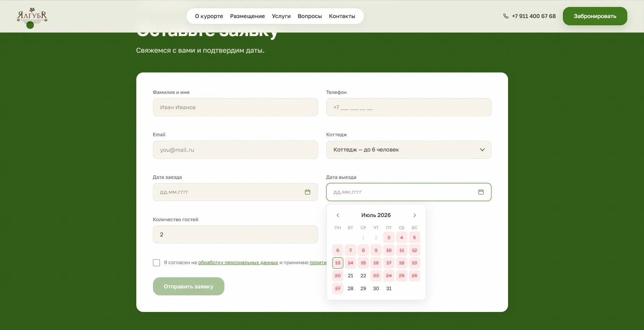Image resolution: width=644 pixels, height=330 pixels.
Task: Click booked day 27 in calendar
Action: point(338,288)
